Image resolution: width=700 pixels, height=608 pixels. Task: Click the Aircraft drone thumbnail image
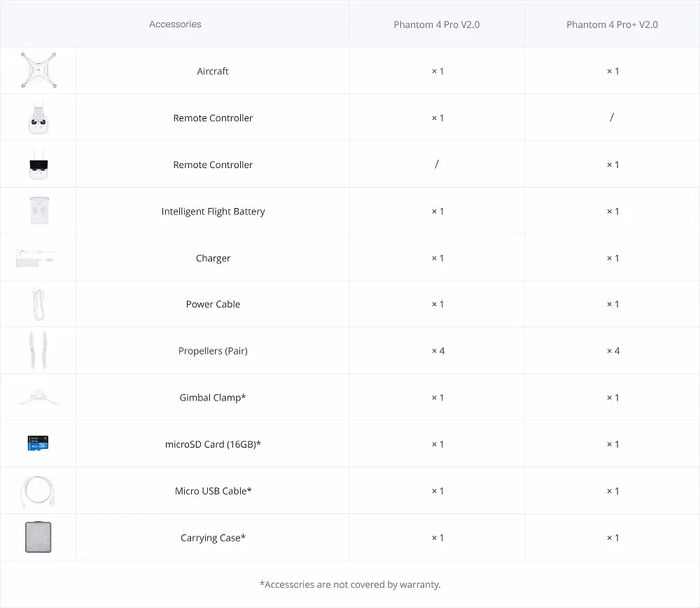click(x=38, y=71)
